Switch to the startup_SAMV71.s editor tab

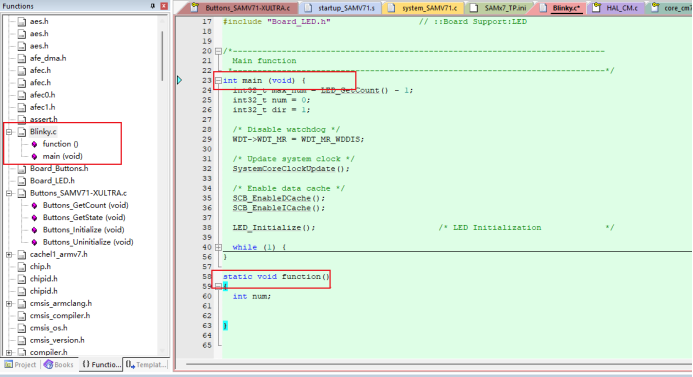340,8
